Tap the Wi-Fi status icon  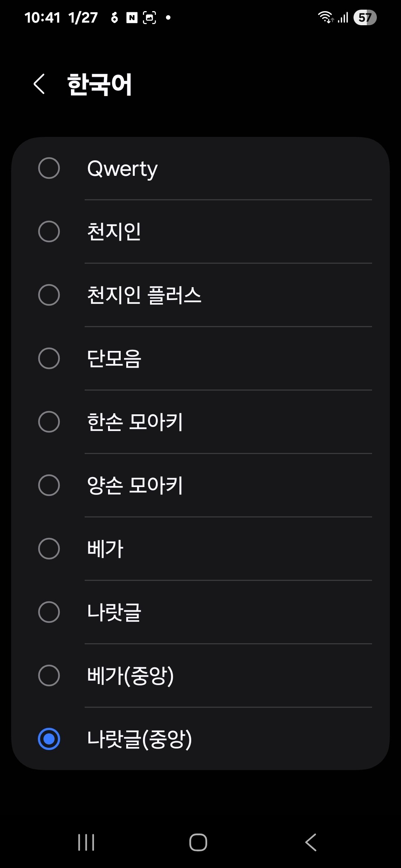point(326,17)
